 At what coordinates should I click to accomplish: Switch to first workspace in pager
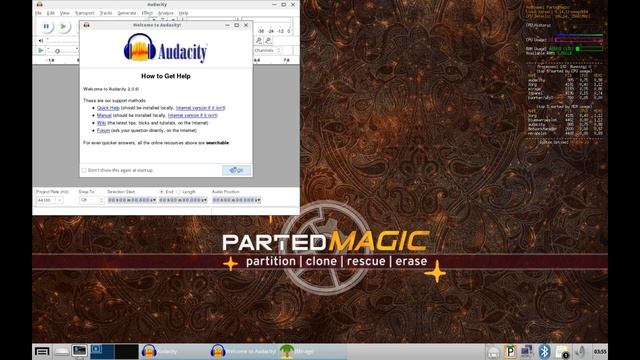[102, 351]
